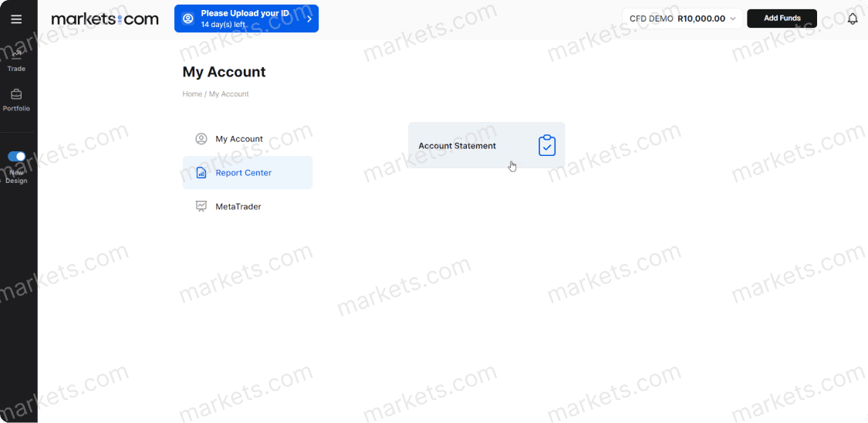The width and height of the screenshot is (868, 423).
Task: Click the ID upload user icon
Action: 188,19
